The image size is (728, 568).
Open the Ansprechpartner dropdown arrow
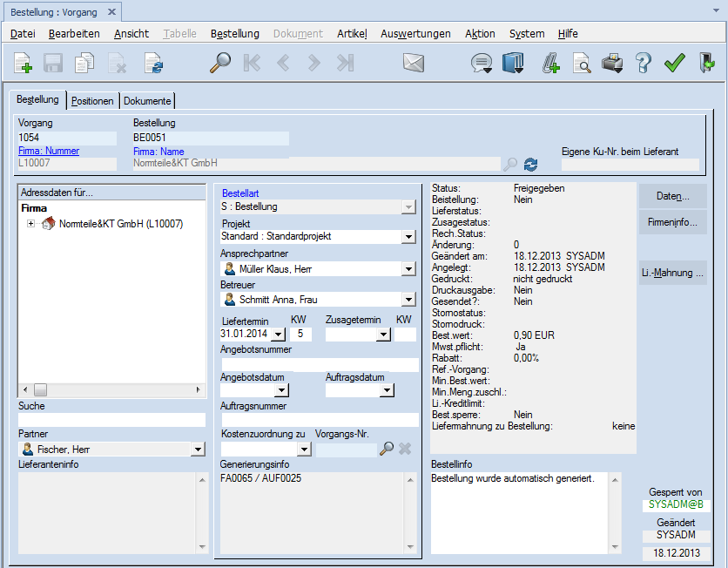point(408,269)
